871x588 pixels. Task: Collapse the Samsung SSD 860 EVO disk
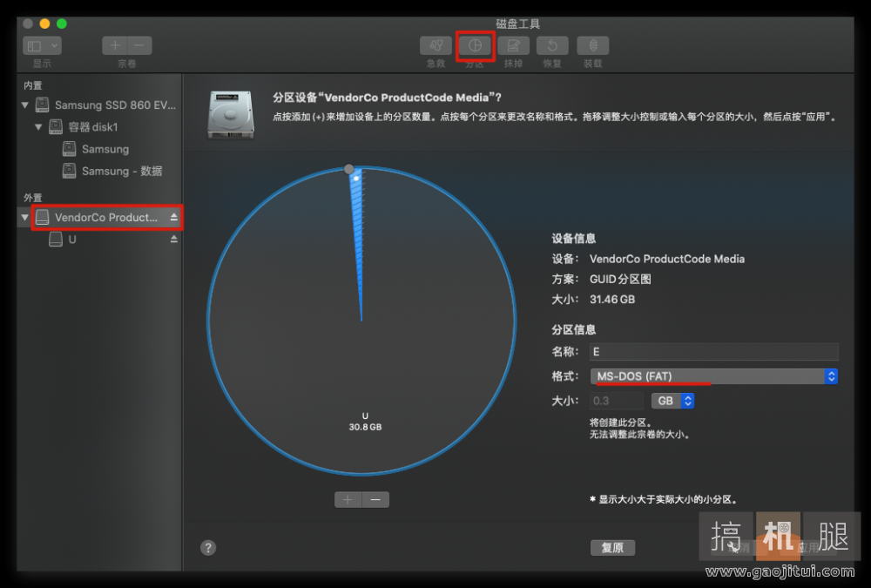[25, 105]
